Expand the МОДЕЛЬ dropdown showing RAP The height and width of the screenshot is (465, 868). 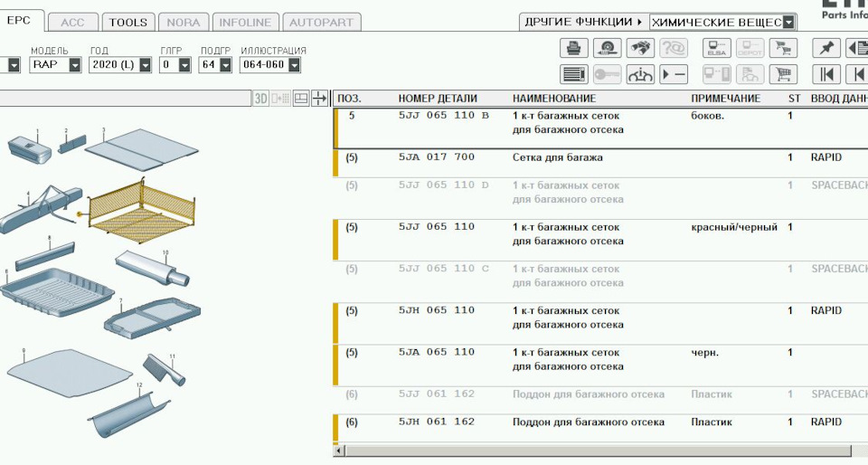74,65
